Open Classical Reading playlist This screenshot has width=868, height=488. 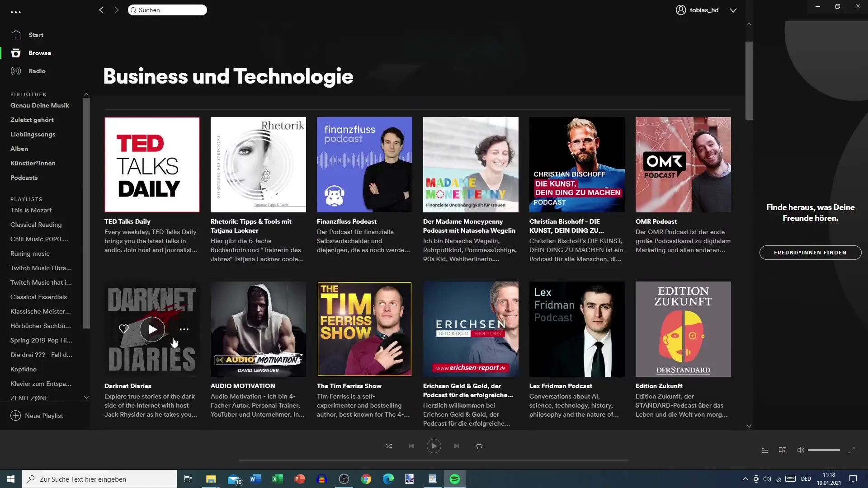click(x=36, y=225)
